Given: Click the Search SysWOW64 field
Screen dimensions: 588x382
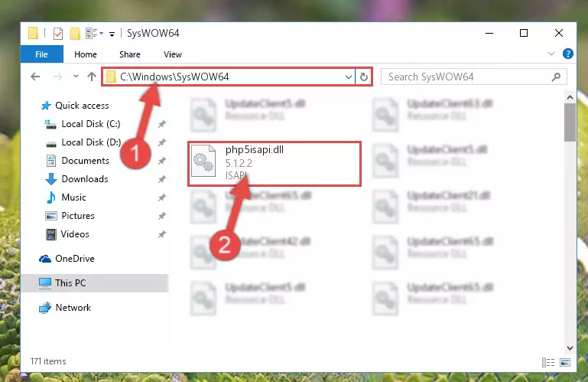Looking at the screenshot, I should pos(473,77).
